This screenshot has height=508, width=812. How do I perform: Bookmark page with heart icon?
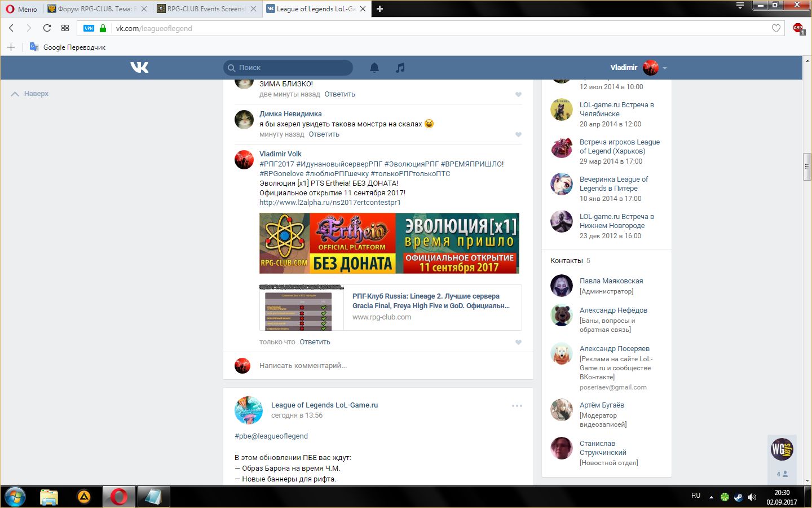click(x=776, y=28)
